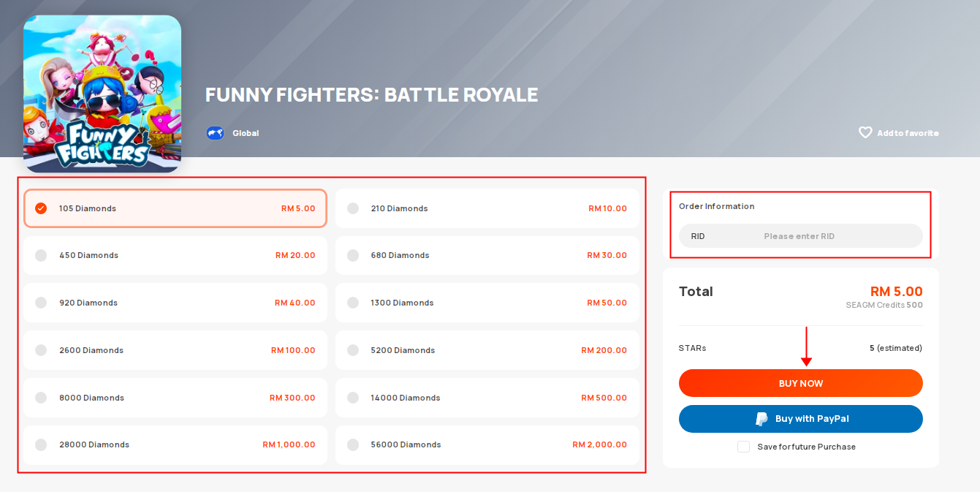Open the Funny Fighters game cover image

(x=102, y=94)
